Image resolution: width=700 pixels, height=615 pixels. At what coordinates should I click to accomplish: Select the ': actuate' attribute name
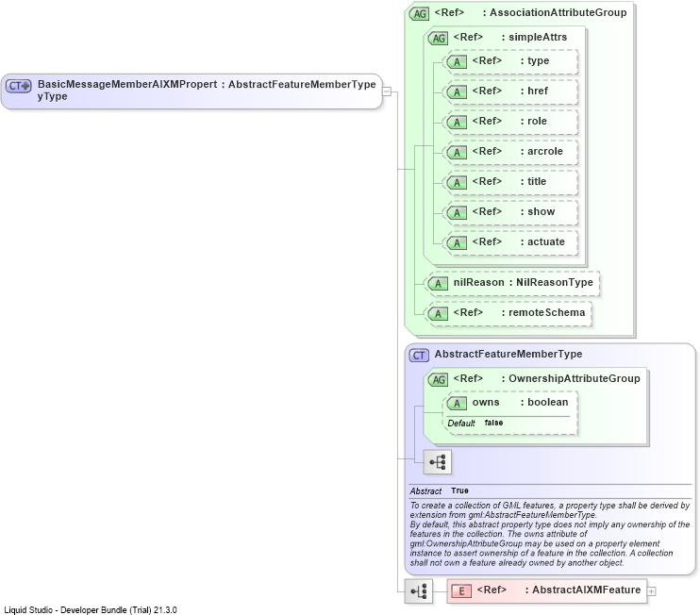click(x=542, y=241)
